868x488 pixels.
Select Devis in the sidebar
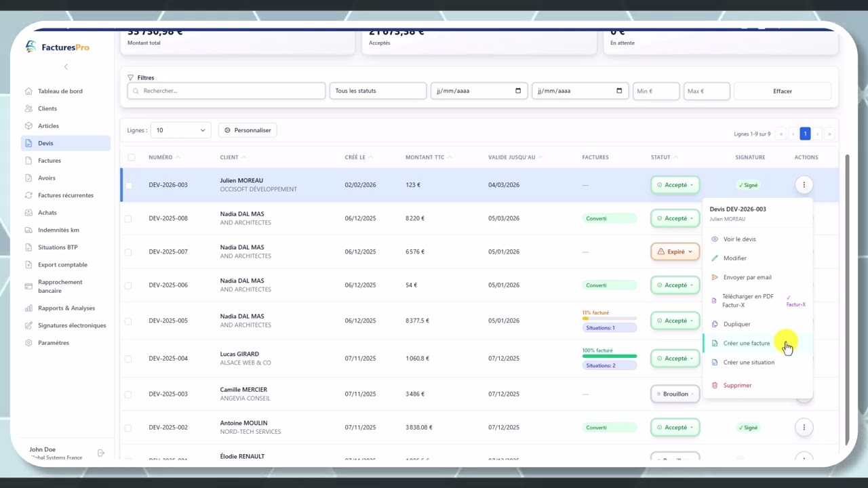pyautogui.click(x=66, y=143)
